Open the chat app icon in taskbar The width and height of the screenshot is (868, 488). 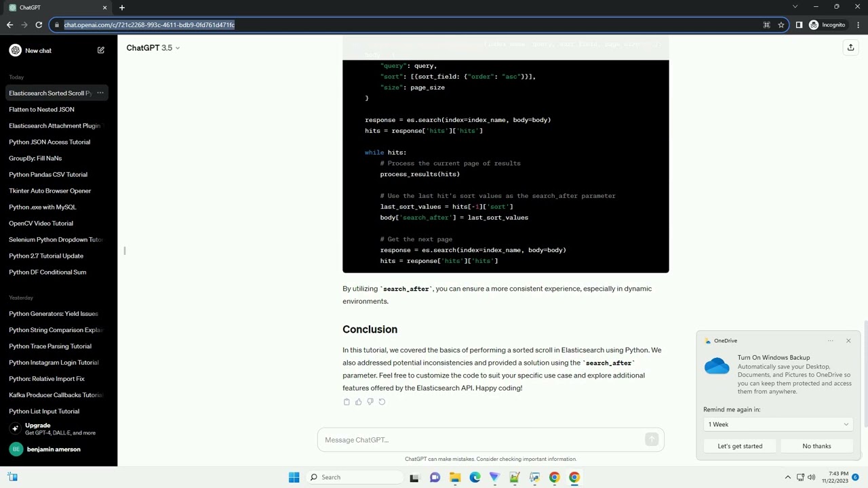[435, 477]
